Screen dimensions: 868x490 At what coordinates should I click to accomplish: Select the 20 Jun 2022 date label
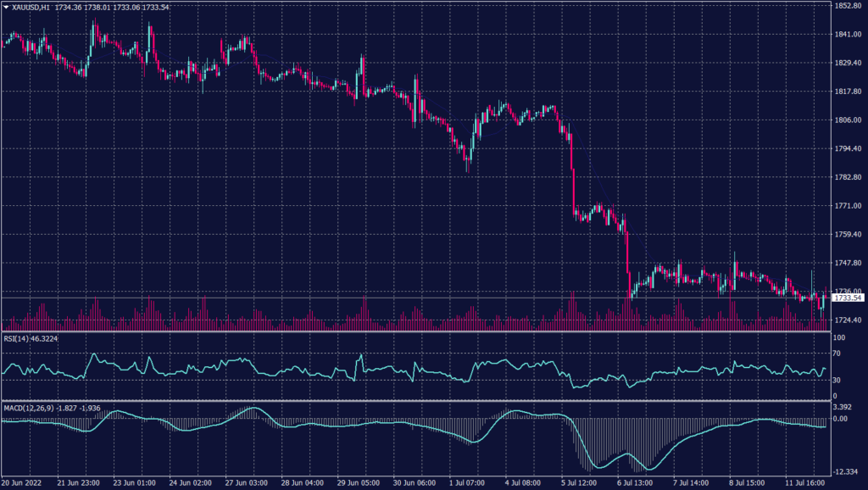(23, 482)
